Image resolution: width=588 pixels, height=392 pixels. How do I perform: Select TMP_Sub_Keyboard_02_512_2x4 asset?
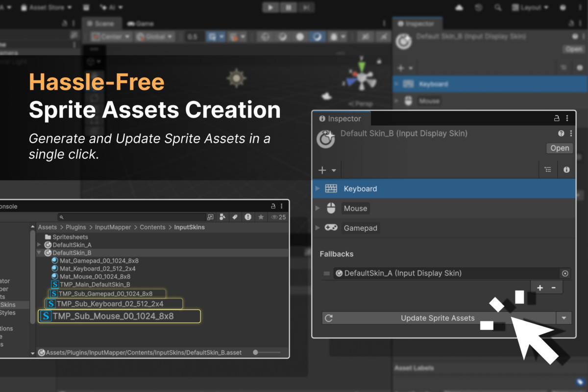click(x=114, y=304)
